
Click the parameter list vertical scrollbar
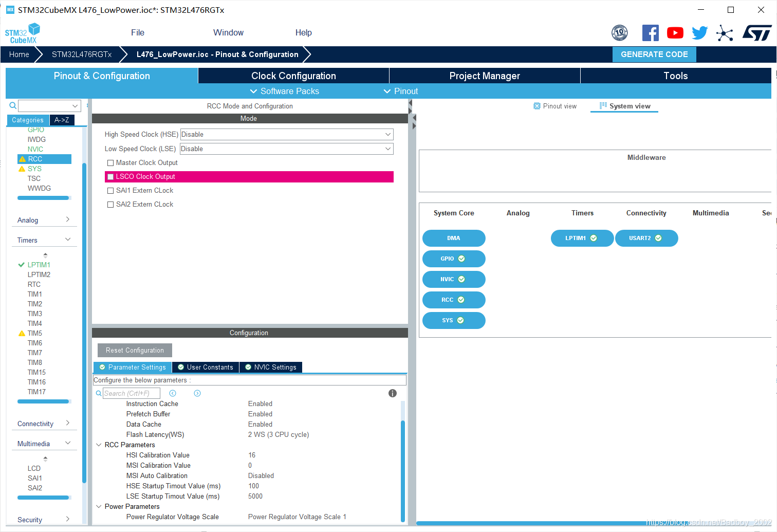pos(402,470)
